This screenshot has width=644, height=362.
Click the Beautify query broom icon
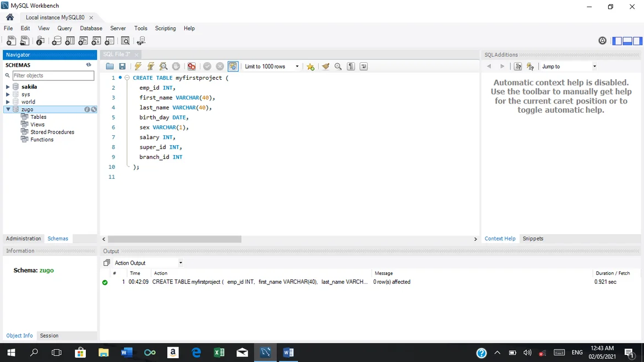coord(326,67)
